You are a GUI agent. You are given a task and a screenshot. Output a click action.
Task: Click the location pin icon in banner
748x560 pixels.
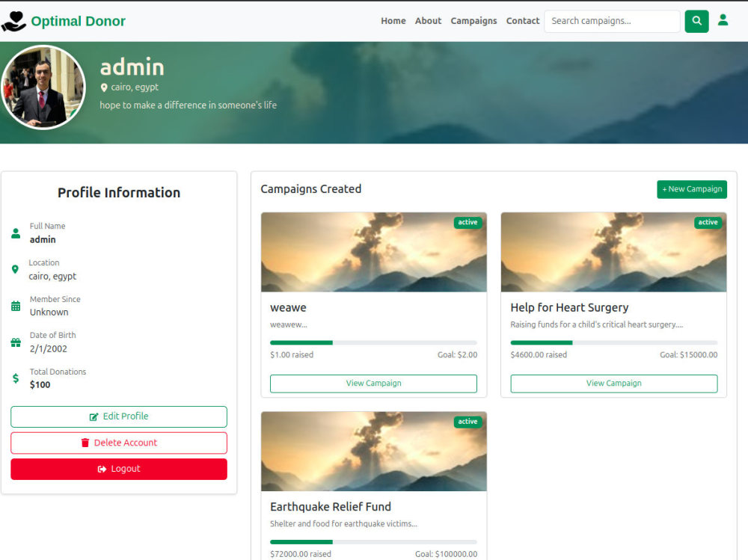coord(104,87)
